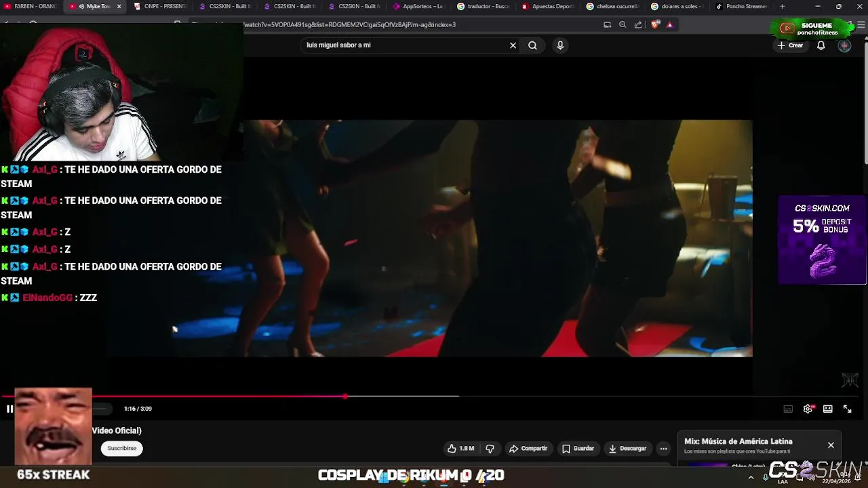868x488 pixels.
Task: Show hidden system tray icons chevron
Action: pyautogui.click(x=751, y=477)
